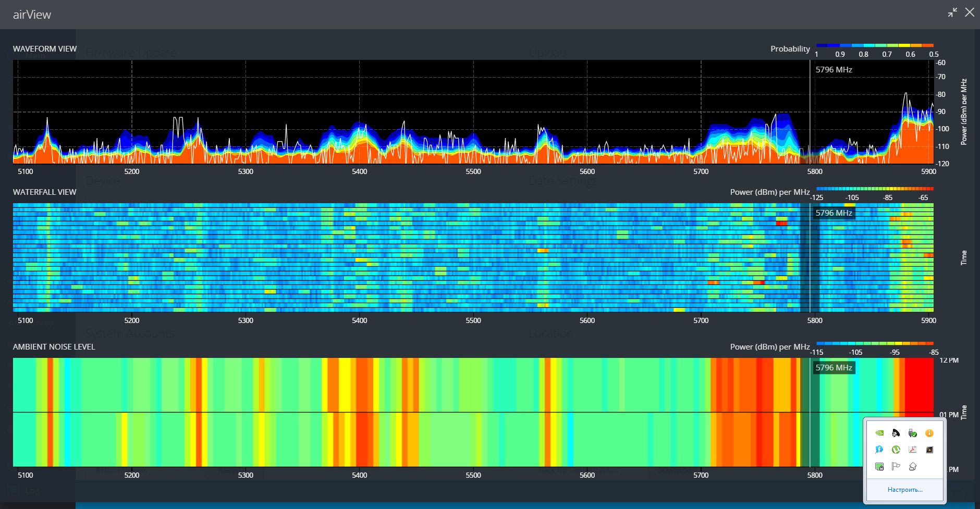Click the Waterfall View power color scale
Screen dimensions: 980x509
tap(875, 189)
